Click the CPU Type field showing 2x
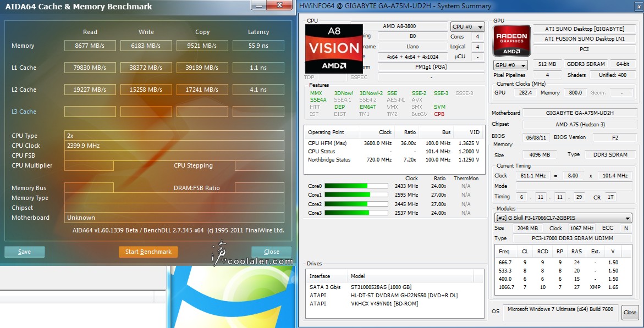The width and height of the screenshot is (644, 328). (x=174, y=136)
